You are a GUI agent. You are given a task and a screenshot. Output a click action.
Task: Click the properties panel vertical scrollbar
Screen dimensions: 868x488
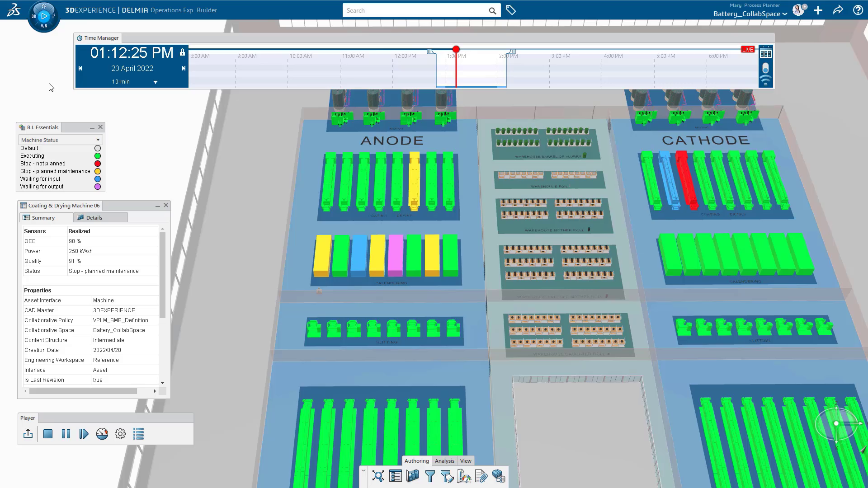(x=162, y=275)
